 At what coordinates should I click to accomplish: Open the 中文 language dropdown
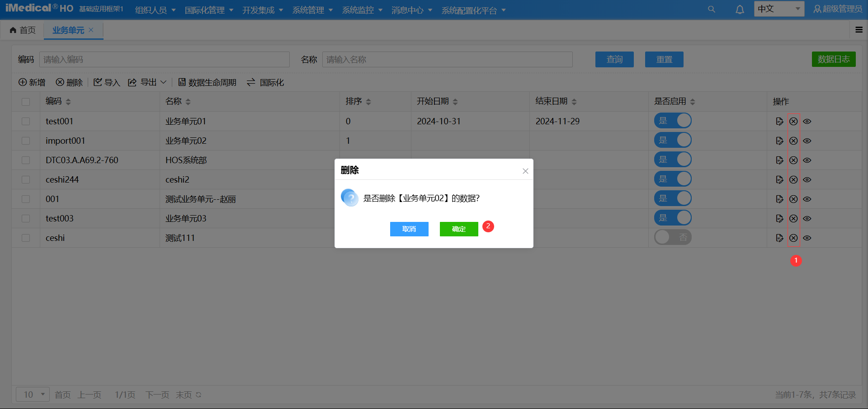[x=779, y=9]
